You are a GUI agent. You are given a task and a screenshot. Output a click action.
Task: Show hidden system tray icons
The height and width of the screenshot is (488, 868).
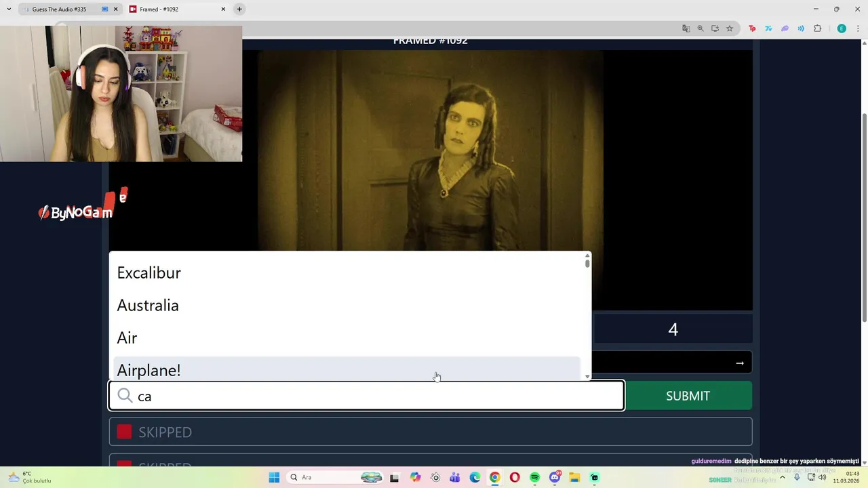coord(783,477)
